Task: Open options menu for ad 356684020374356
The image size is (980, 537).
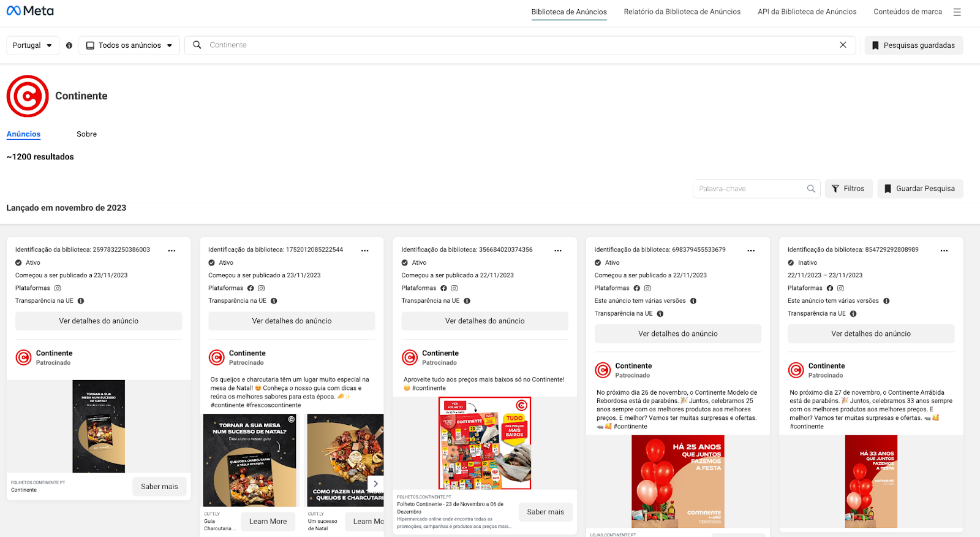Action: 558,250
